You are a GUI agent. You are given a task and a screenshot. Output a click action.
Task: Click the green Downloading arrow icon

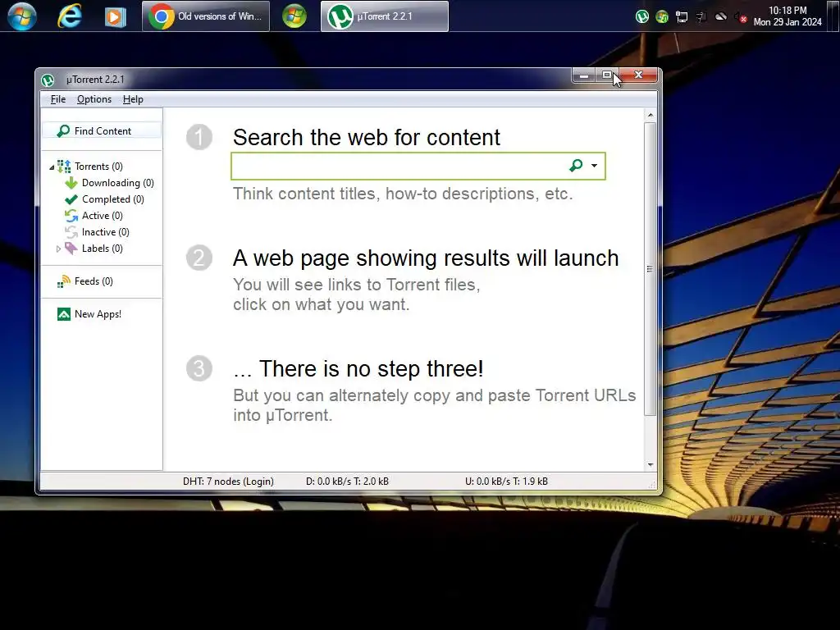pos(71,183)
